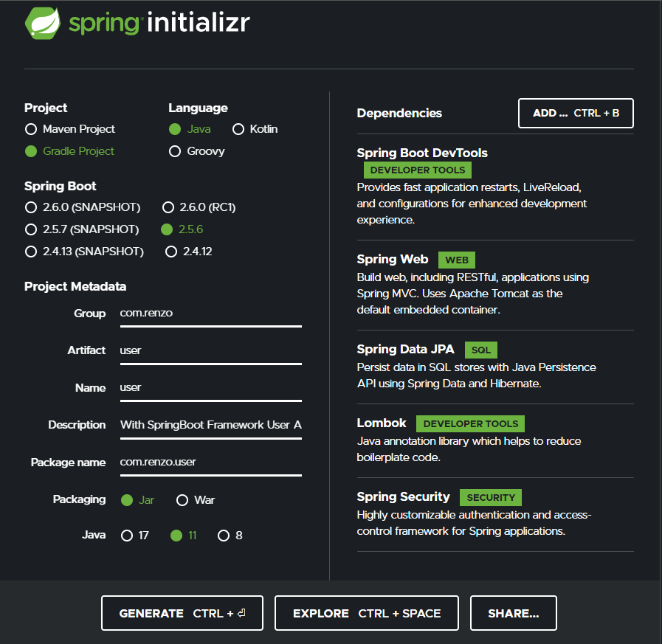Click the Spring Boot section heading
This screenshot has width=662, height=644.
60,186
